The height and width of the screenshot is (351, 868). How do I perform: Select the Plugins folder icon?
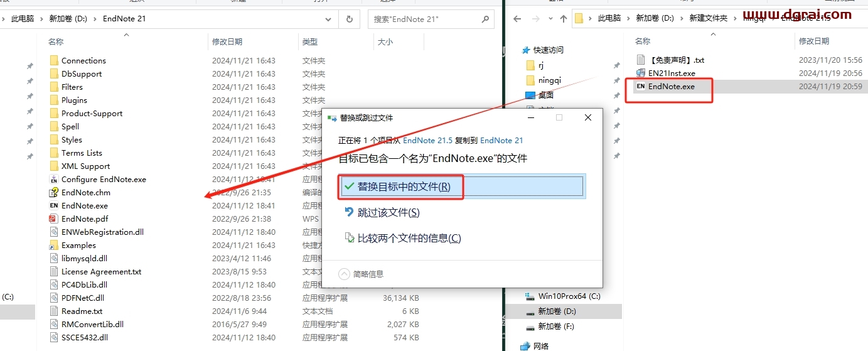(54, 100)
